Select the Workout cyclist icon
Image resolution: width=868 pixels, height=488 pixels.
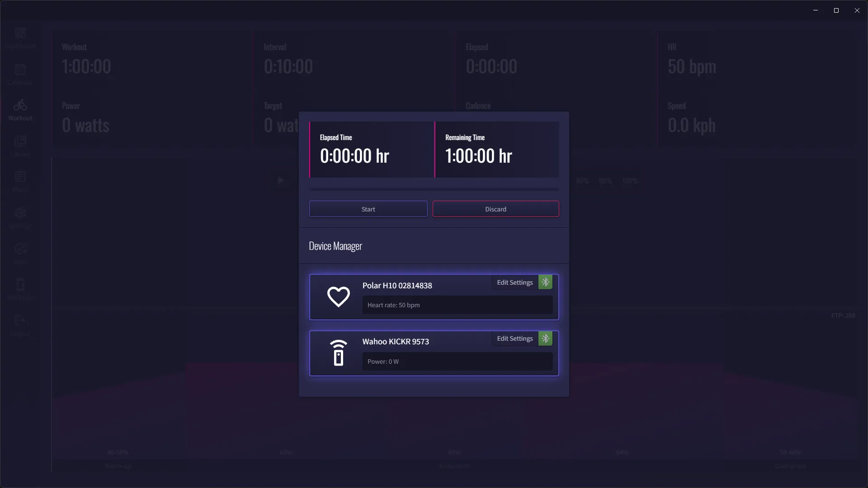tap(20, 105)
